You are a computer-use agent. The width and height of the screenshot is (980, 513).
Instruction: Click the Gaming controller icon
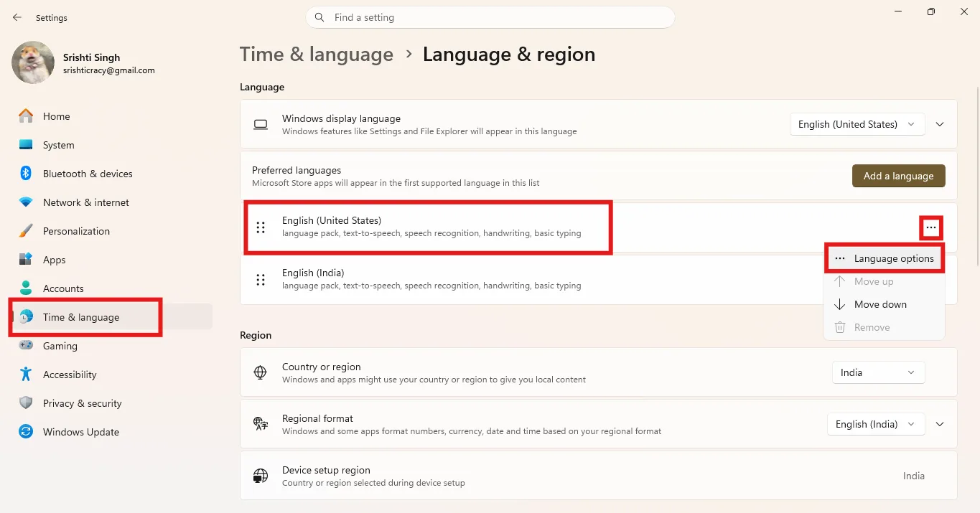[x=26, y=346]
